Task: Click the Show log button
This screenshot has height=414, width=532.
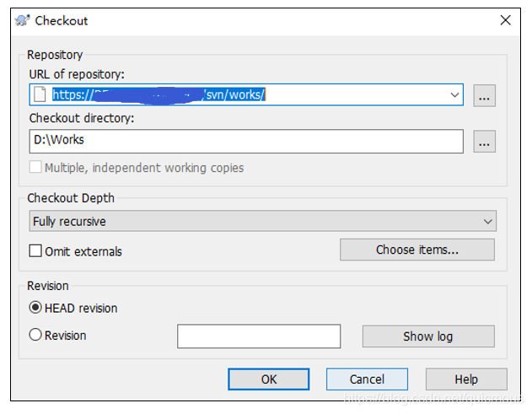Action: pos(428,336)
